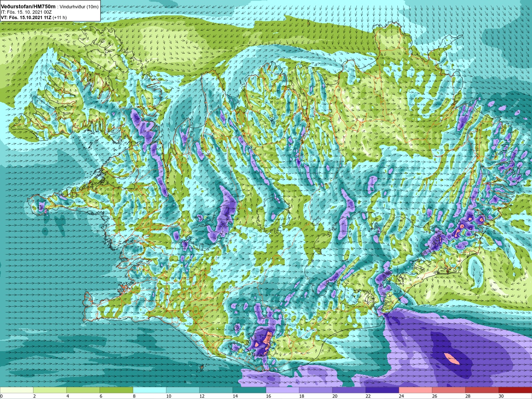Click the Vindurhviður (10m) label
The height and width of the screenshot is (399, 532).
79,7
